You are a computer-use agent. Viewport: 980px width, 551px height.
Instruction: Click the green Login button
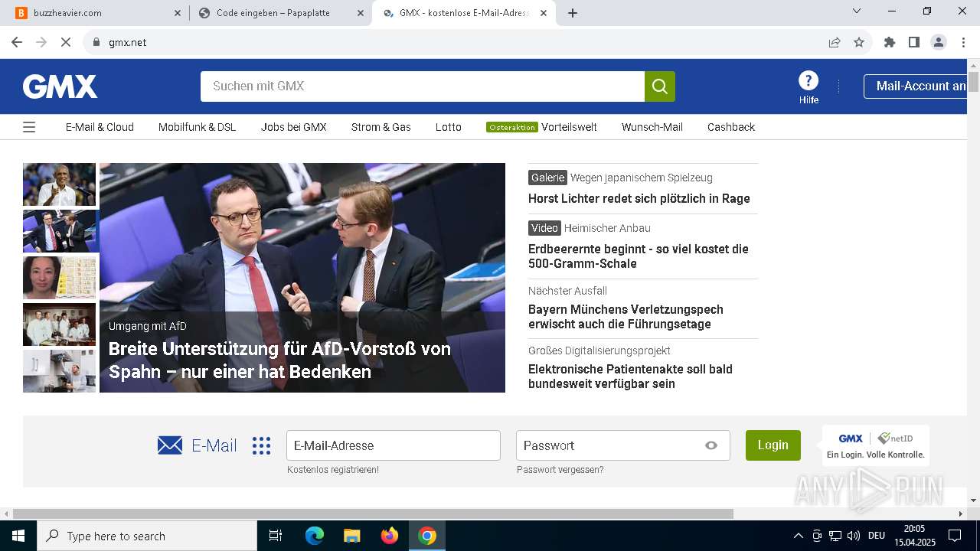coord(773,445)
